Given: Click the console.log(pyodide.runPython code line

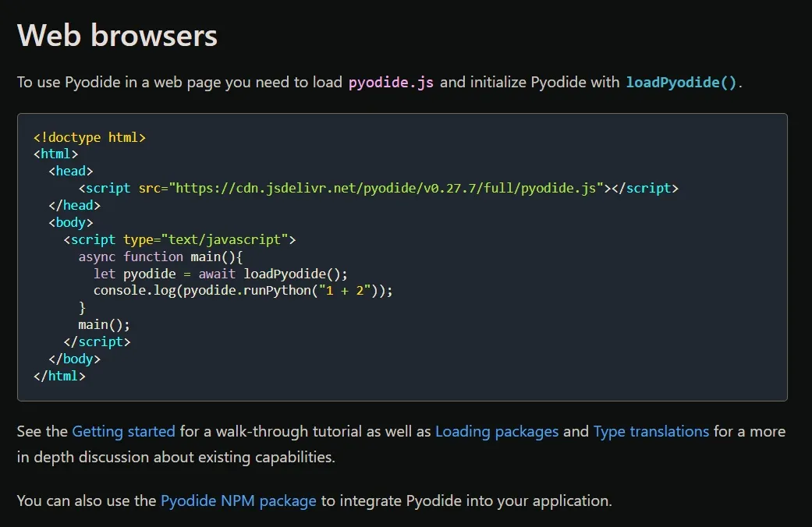Looking at the screenshot, I should click(243, 291).
